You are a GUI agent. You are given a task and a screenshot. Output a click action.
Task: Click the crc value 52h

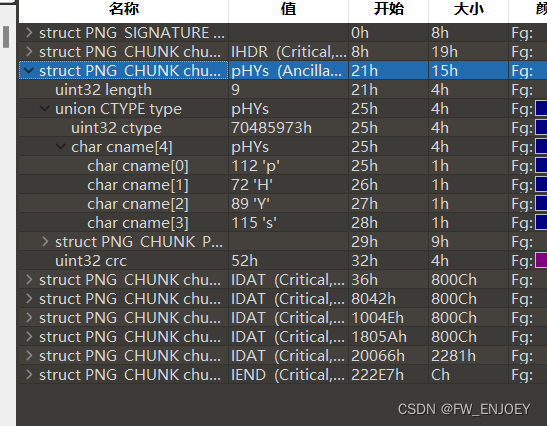pyautogui.click(x=245, y=261)
